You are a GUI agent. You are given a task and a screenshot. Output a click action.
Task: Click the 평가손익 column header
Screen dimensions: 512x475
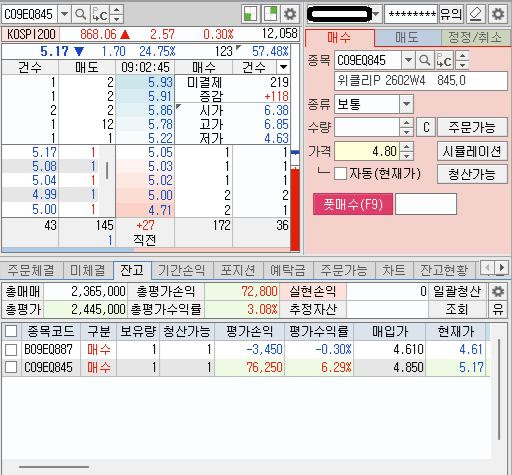249,331
